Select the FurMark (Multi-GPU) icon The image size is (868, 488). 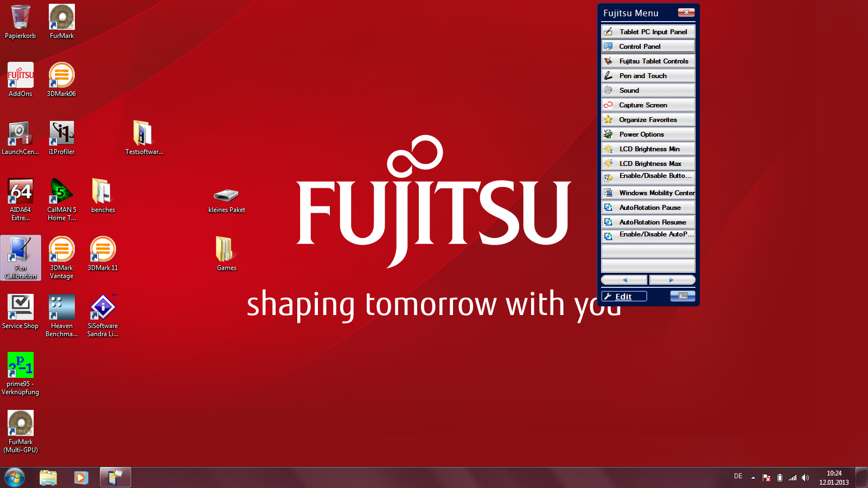coord(20,432)
